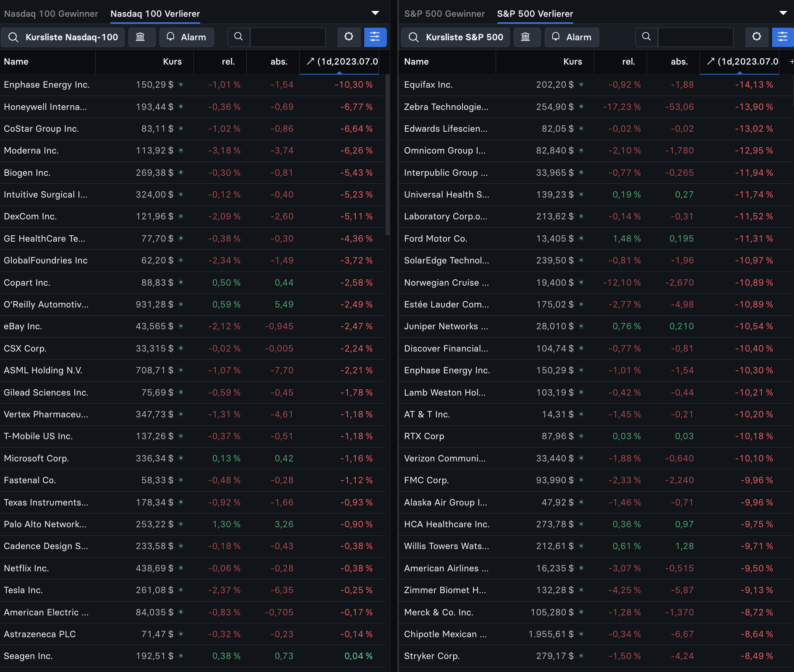Open Biogen Inc. entry
Image resolution: width=794 pixels, height=672 pixels.
pyautogui.click(x=193, y=172)
